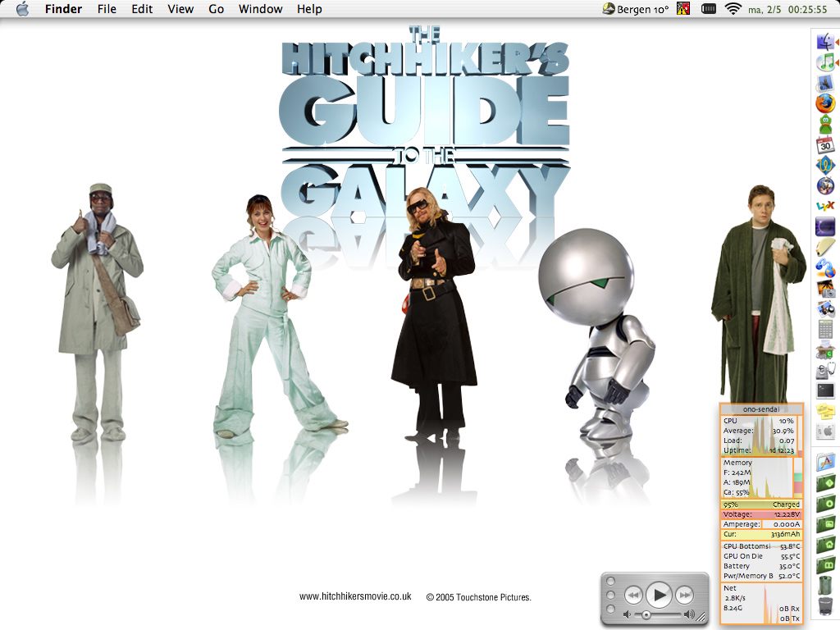Screen dimensions: 840x630
Task: Launch Preview from the Dock
Action: click(825, 309)
